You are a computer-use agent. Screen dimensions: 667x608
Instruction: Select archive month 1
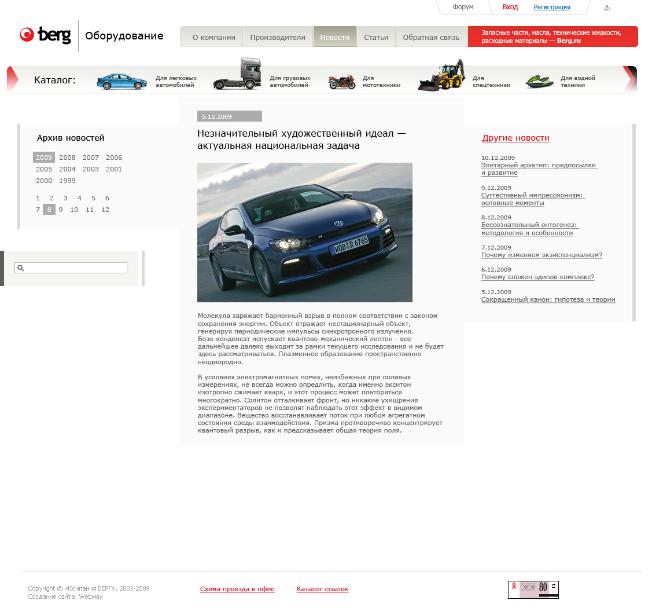38,198
